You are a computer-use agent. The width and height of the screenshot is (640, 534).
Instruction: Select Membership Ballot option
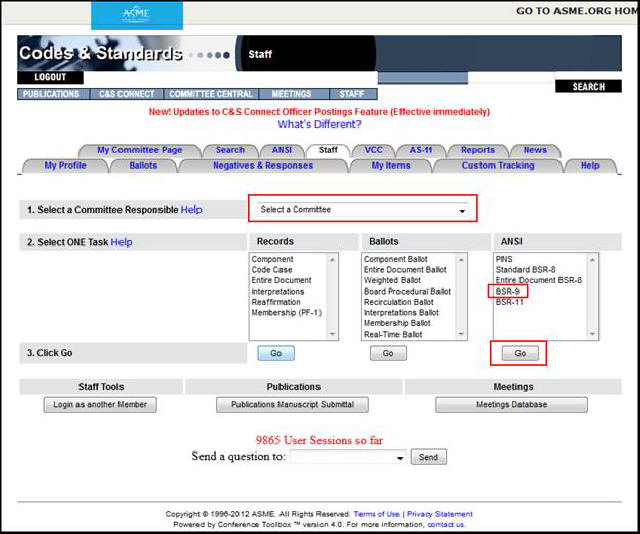pos(397,323)
